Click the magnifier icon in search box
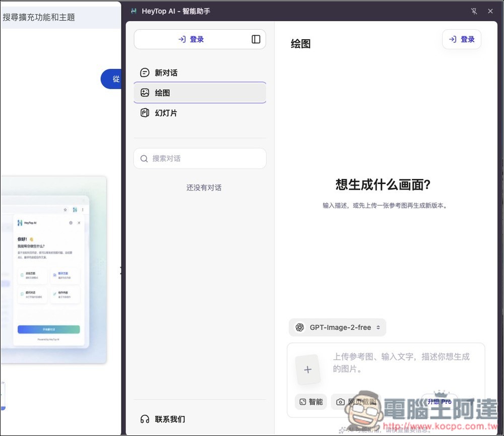The width and height of the screenshot is (504, 436). (x=144, y=158)
